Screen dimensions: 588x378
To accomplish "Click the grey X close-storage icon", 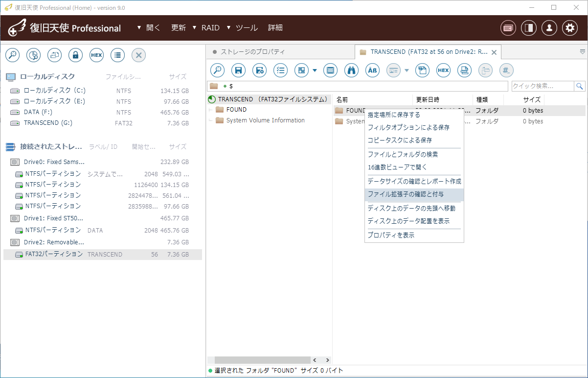I will pyautogui.click(x=138, y=55).
